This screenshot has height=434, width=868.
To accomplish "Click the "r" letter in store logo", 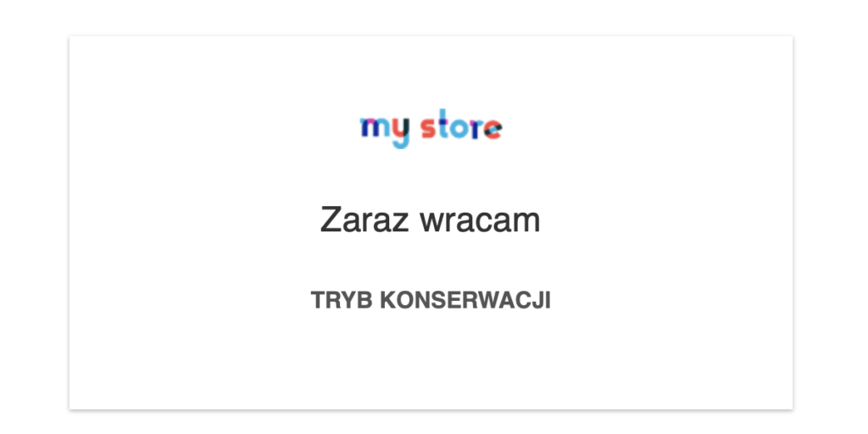I will 476,130.
